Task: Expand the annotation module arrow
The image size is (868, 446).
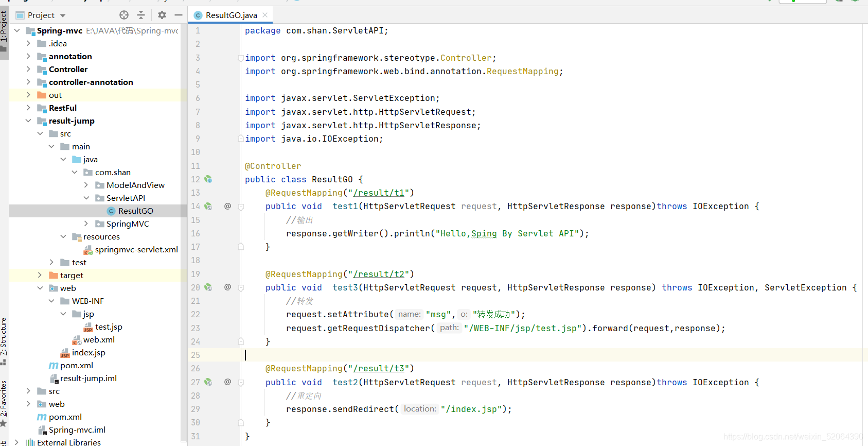Action: [x=28, y=56]
